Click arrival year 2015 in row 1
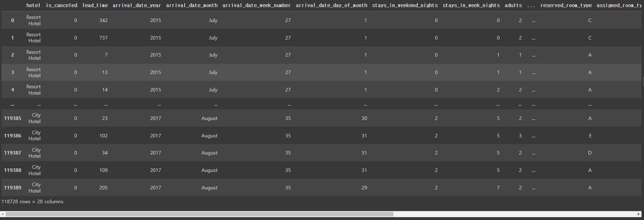 [x=155, y=38]
